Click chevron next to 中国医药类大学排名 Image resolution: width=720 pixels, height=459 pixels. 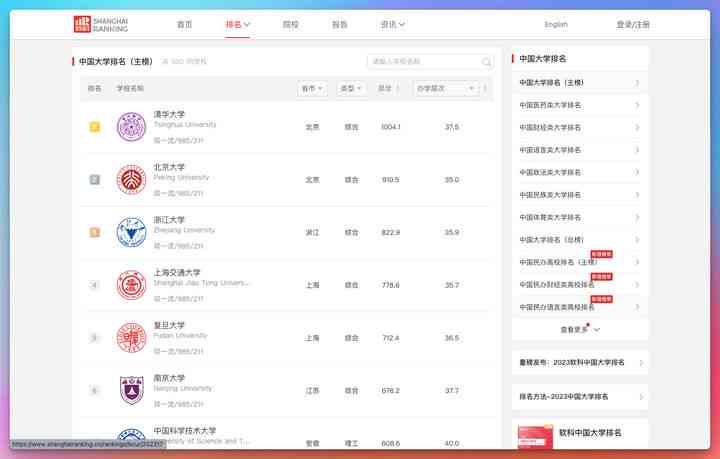[637, 105]
